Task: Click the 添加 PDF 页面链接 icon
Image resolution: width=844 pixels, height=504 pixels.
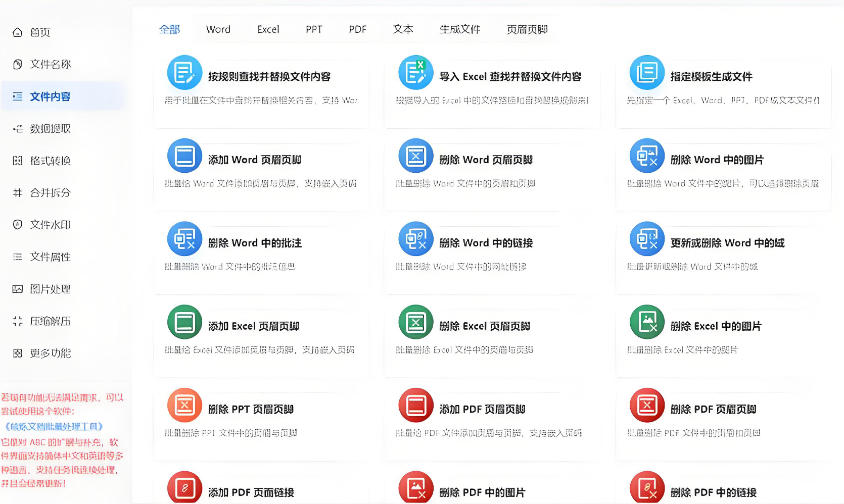Action: (x=185, y=488)
